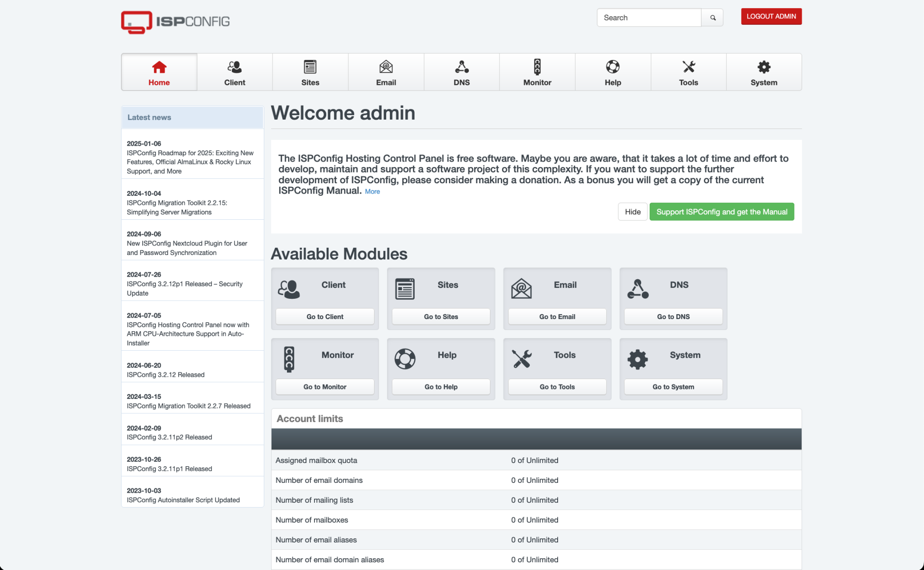Click the Sites module card icon
Screen dimensions: 924x570
tap(405, 289)
